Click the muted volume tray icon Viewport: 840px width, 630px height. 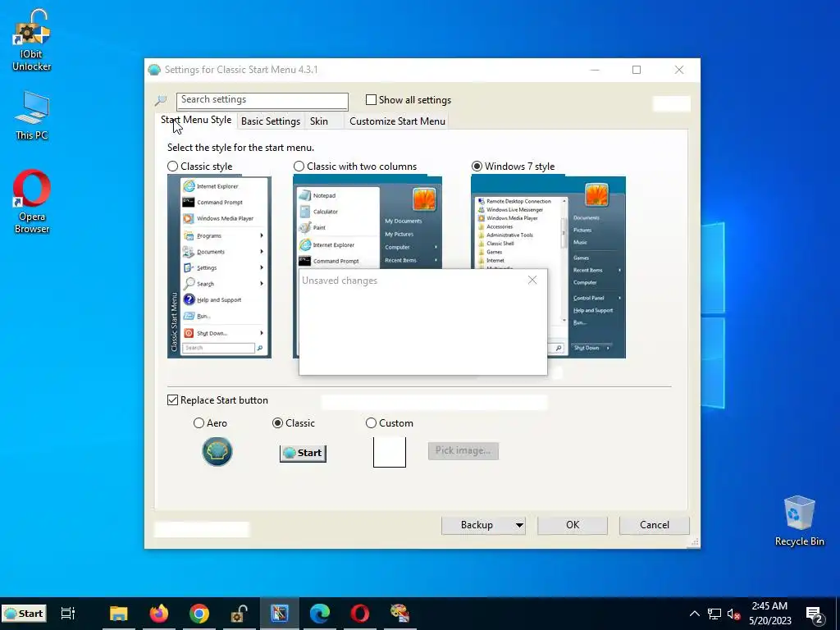[733, 614]
